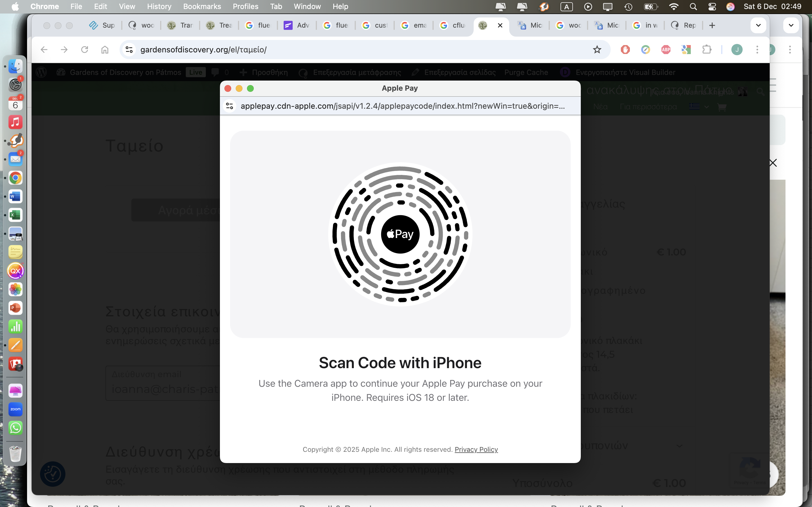
Task: Go to the home page icon
Action: point(105,50)
